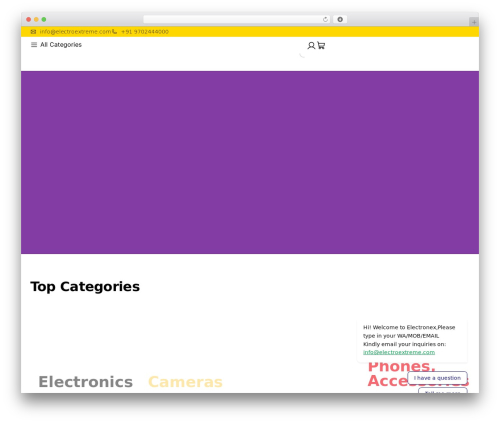The image size is (500, 423).
Task: Click the 'I have a question' chat button
Action: point(437,378)
